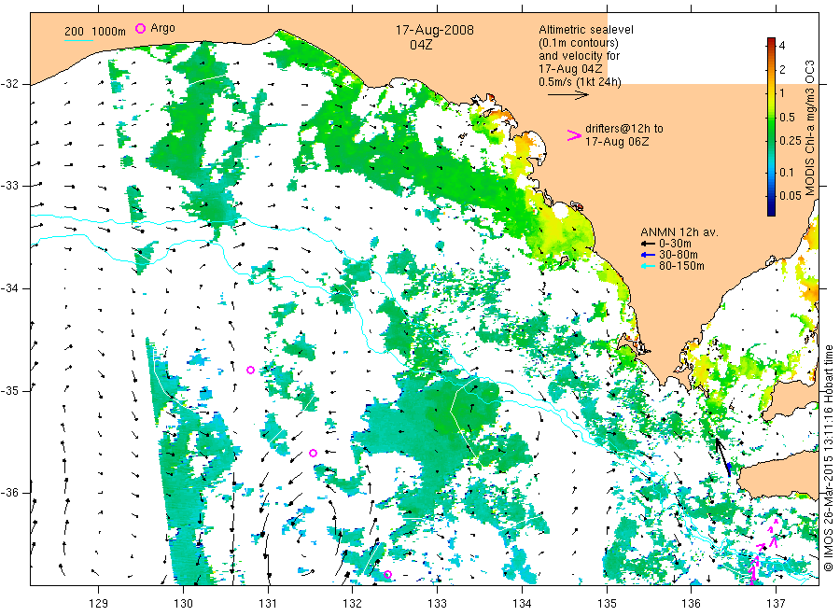The height and width of the screenshot is (616, 840).
Task: Click the longitude axis label 136
Action: (692, 604)
